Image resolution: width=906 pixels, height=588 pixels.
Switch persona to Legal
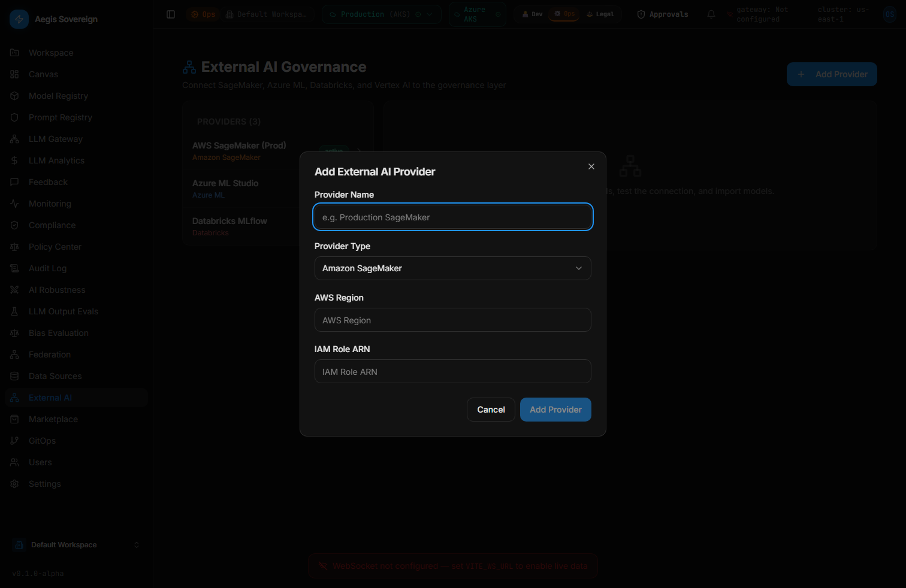tap(600, 14)
